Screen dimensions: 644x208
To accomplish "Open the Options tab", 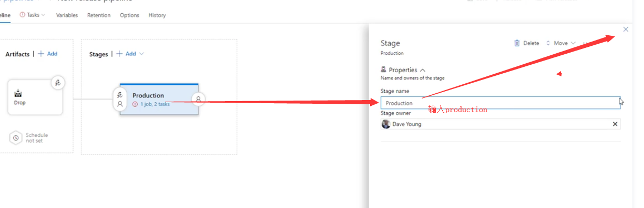I will [x=129, y=15].
